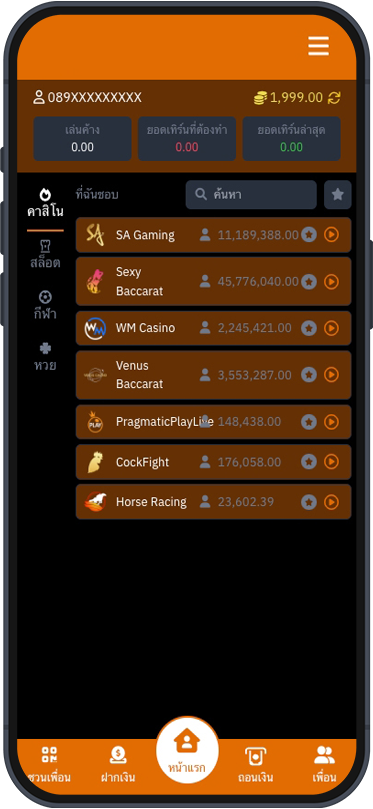This screenshot has height=809, width=373.
Task: Click the SA Gaming logo
Action: (x=95, y=235)
